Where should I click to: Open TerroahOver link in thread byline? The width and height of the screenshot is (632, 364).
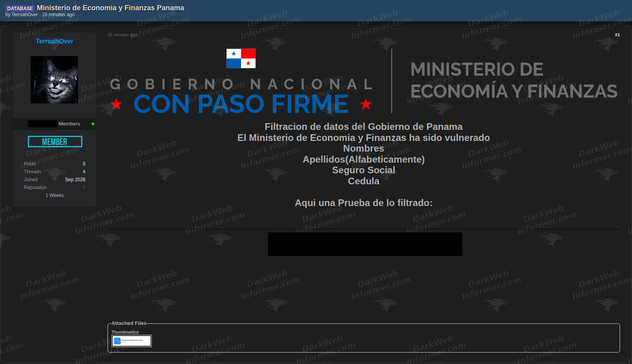click(x=25, y=15)
